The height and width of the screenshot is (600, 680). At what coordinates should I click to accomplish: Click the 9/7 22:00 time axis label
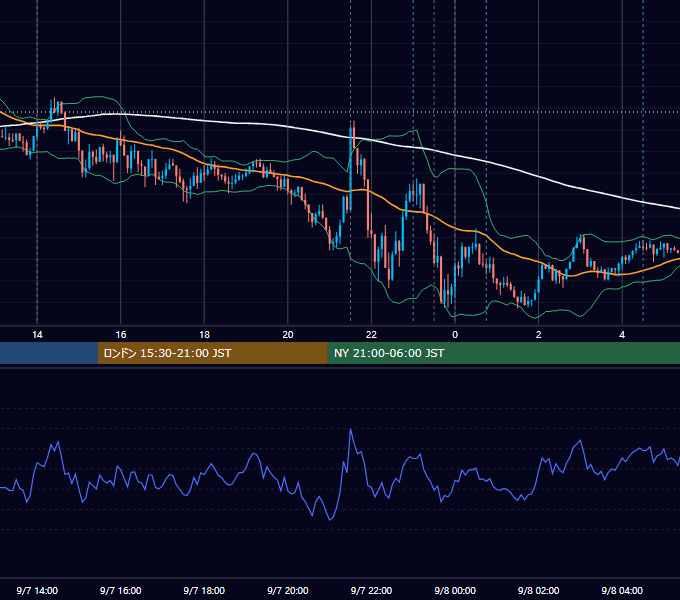[x=371, y=590]
